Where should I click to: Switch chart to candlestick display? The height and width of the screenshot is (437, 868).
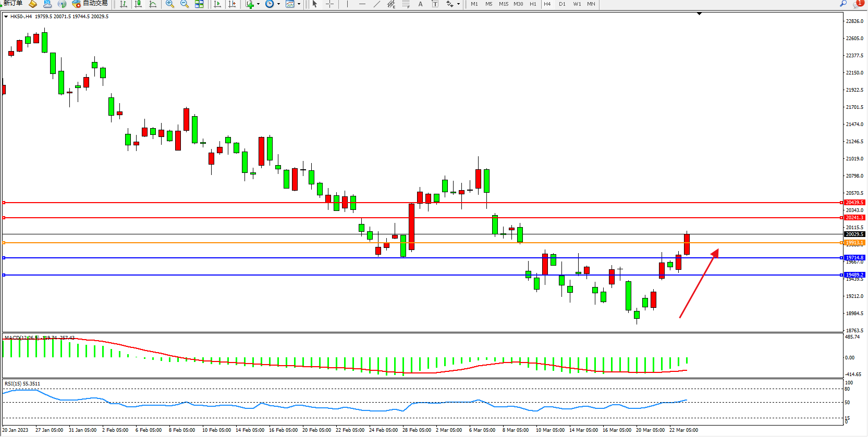138,4
